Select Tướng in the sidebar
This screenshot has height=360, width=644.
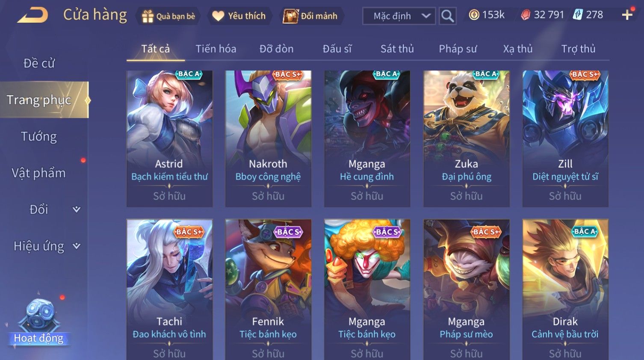(39, 137)
